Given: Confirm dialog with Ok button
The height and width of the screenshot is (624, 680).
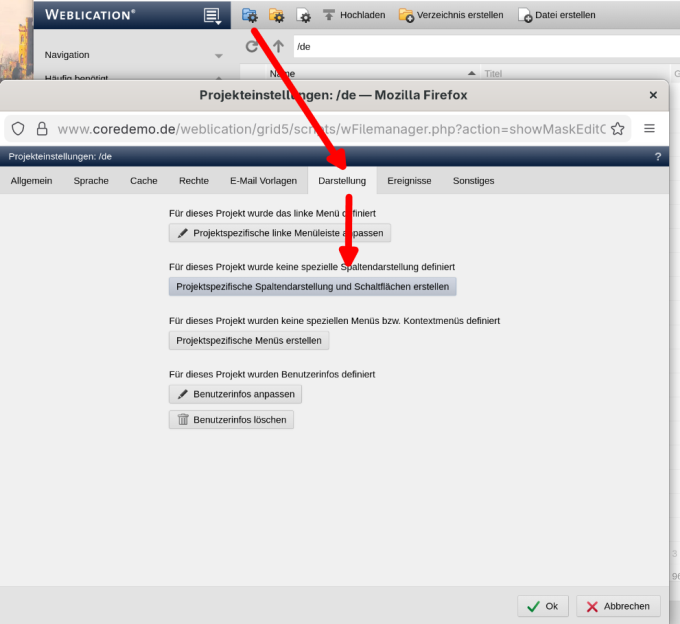Looking at the screenshot, I should (543, 606).
